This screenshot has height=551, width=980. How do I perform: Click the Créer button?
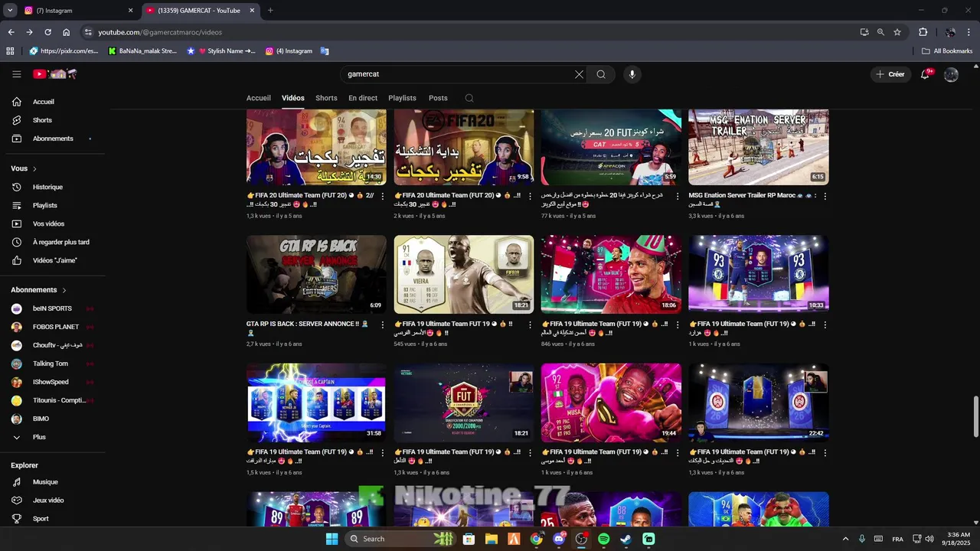pos(890,74)
